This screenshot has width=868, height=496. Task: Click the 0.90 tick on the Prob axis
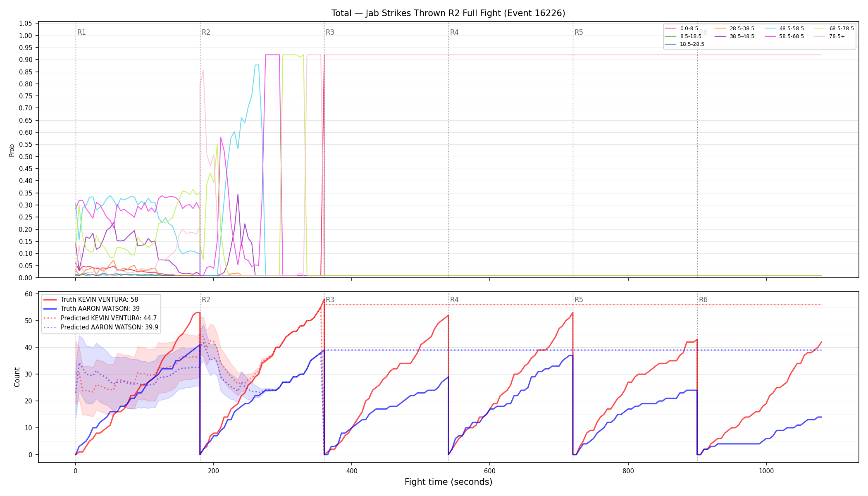pyautogui.click(x=26, y=60)
